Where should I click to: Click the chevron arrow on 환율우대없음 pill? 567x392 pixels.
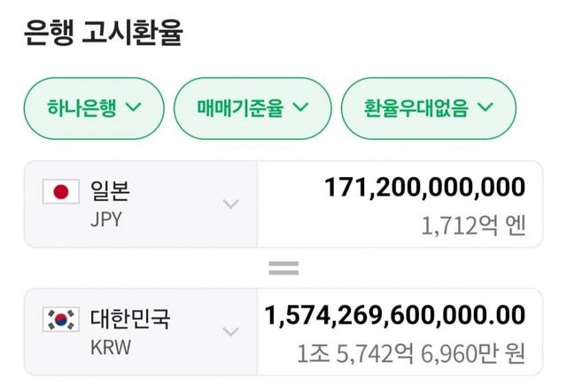tap(485, 108)
